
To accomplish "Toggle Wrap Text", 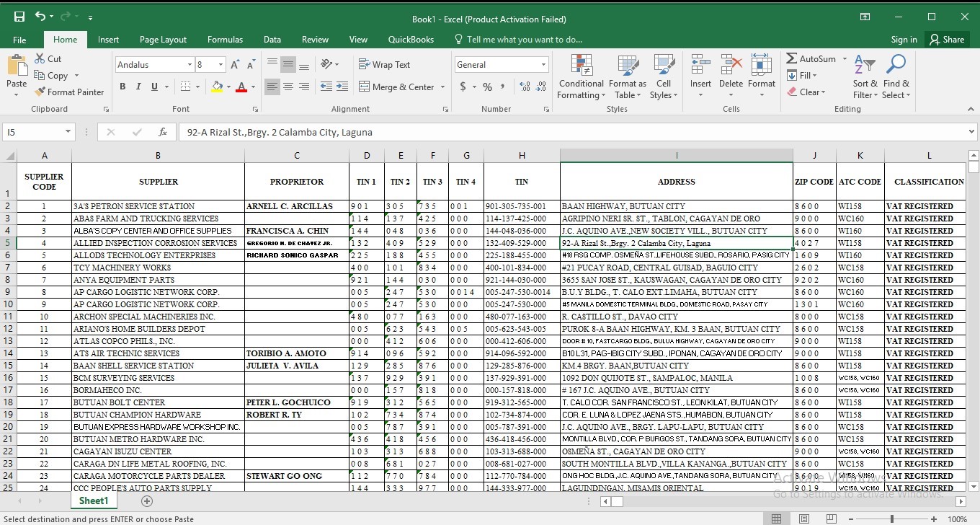I will [x=384, y=64].
